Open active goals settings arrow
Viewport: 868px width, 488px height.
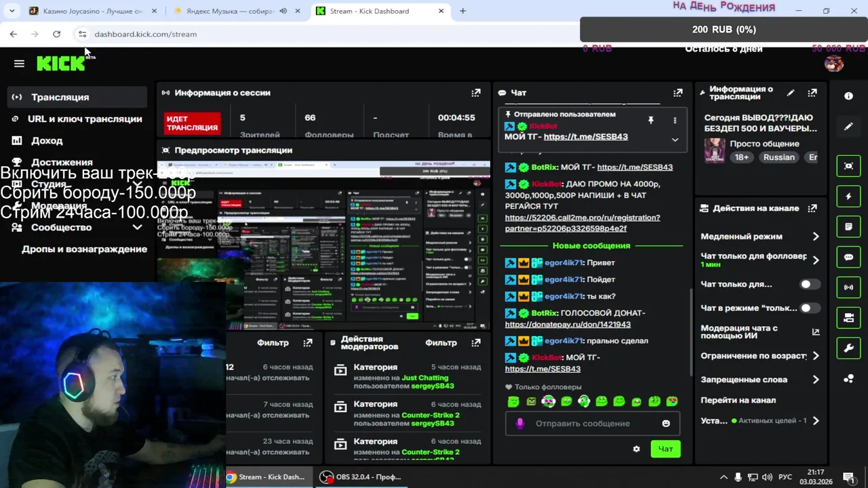click(816, 421)
